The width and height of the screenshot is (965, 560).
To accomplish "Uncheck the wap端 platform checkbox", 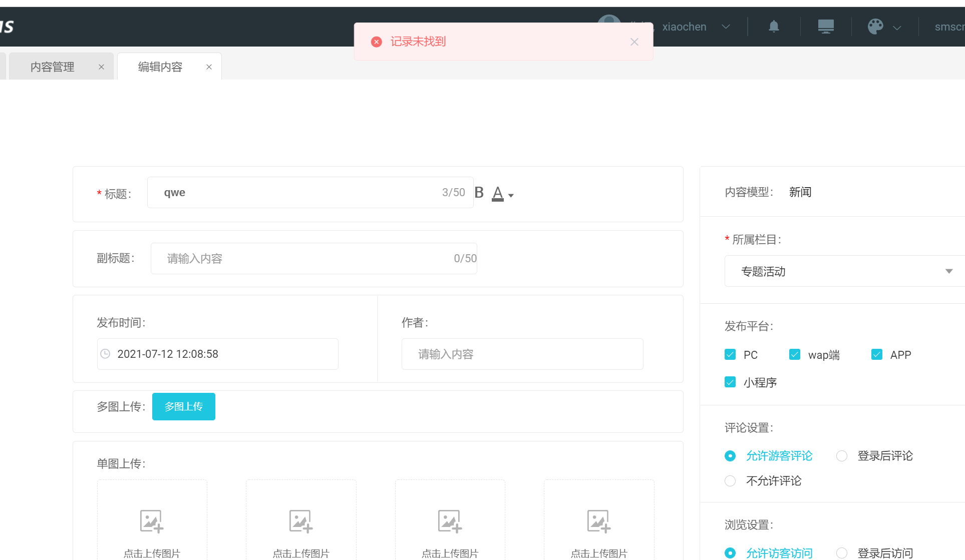I will [x=795, y=355].
